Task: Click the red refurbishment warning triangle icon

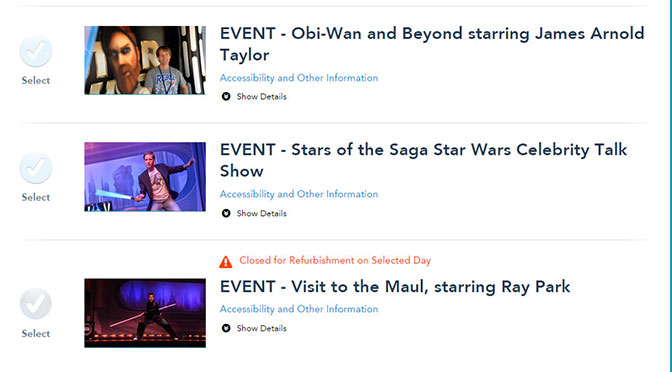Action: coord(226,261)
